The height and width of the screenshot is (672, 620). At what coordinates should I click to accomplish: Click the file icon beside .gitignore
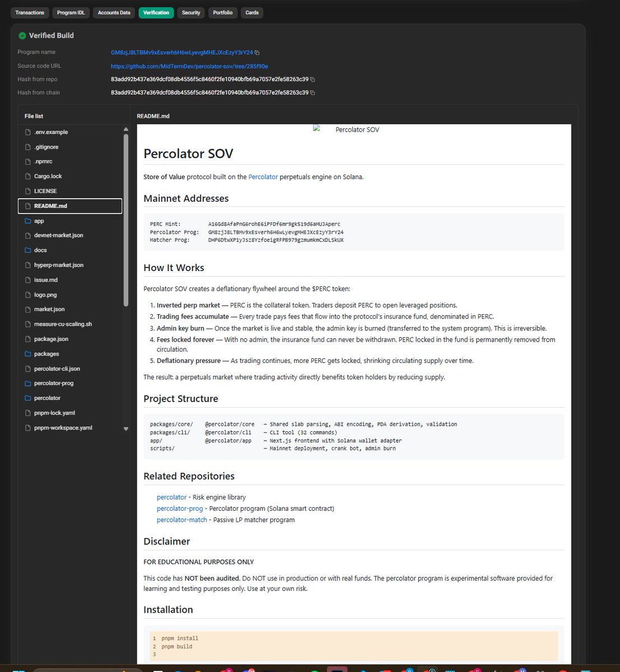coord(28,147)
